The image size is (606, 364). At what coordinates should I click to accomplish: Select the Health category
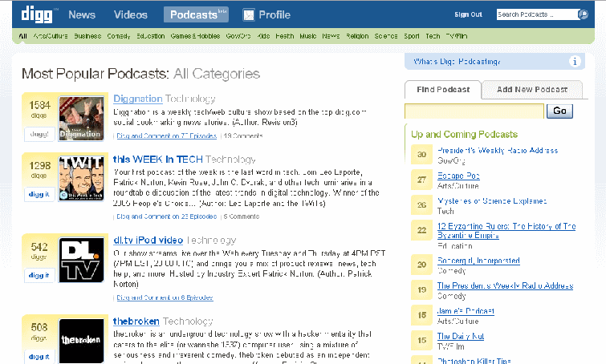[285, 36]
